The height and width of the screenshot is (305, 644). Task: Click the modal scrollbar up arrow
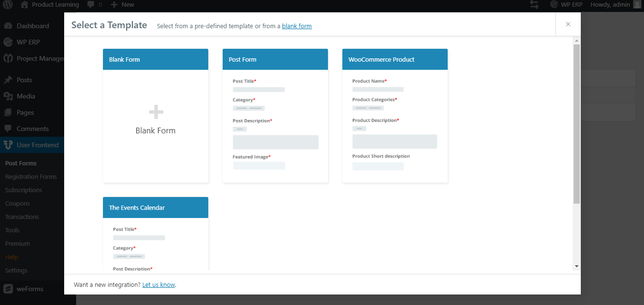[576, 41]
